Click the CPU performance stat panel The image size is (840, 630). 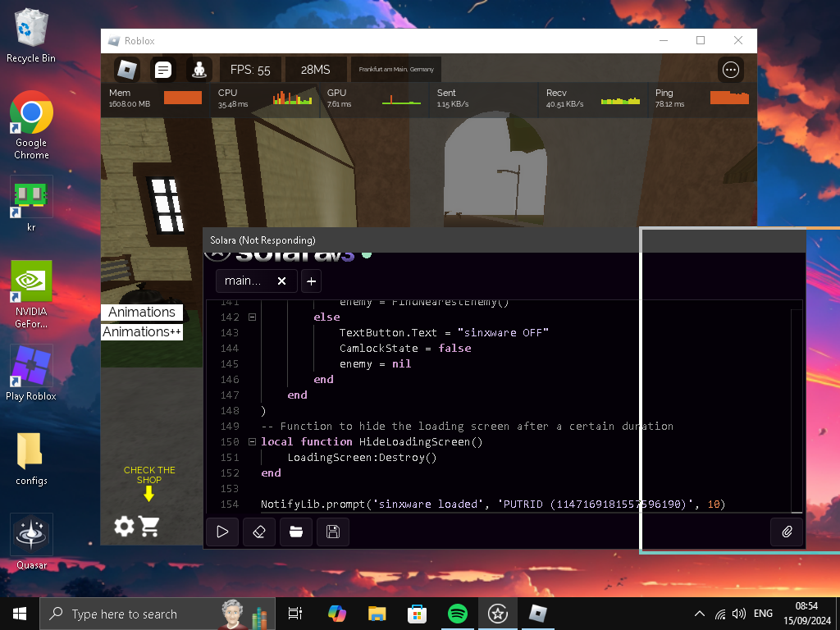pos(265,98)
